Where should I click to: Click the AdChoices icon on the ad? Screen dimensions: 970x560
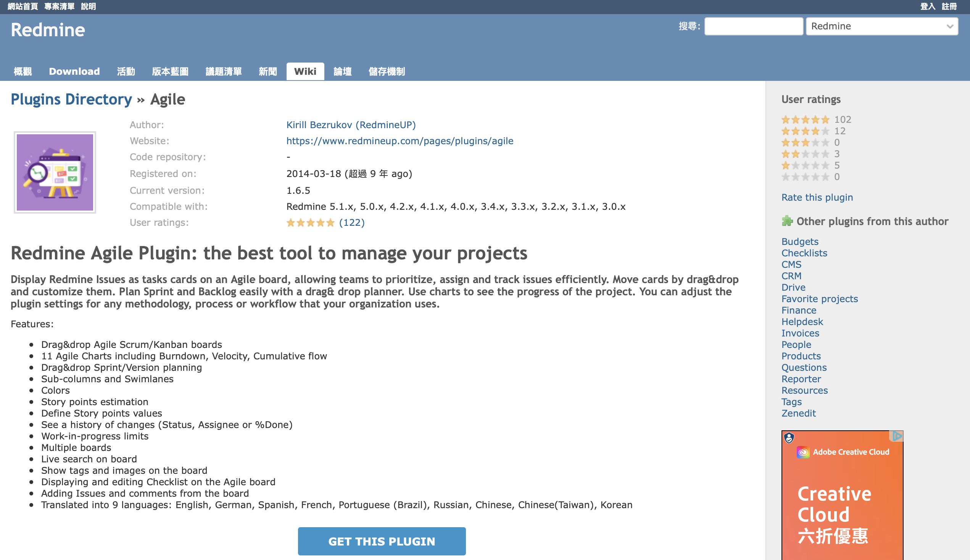pyautogui.click(x=897, y=436)
